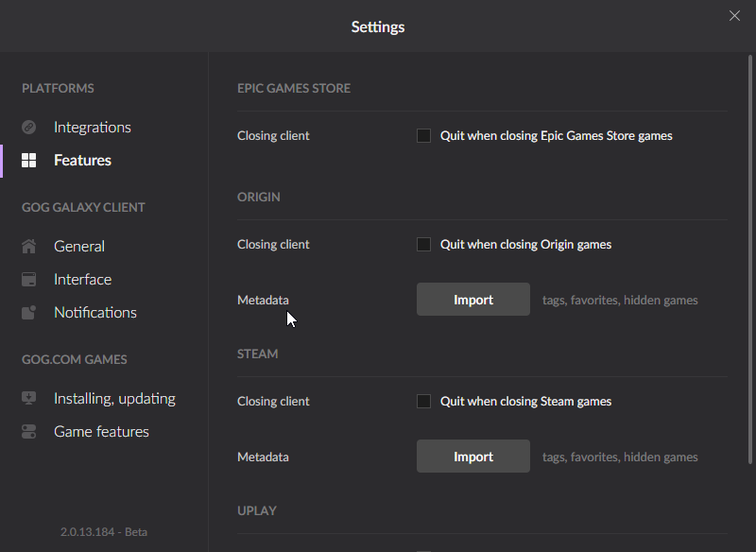The height and width of the screenshot is (552, 756).
Task: Open Interface settings section
Action: [82, 280]
